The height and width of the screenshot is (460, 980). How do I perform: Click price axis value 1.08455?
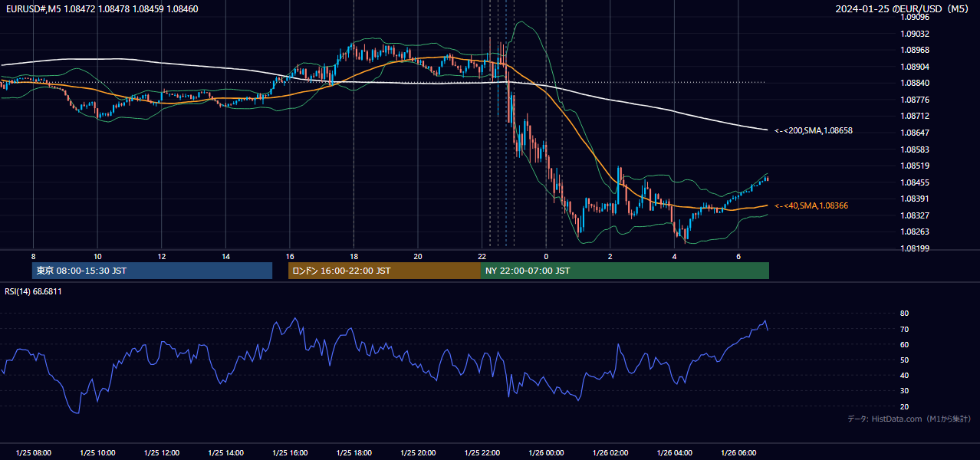pyautogui.click(x=914, y=182)
